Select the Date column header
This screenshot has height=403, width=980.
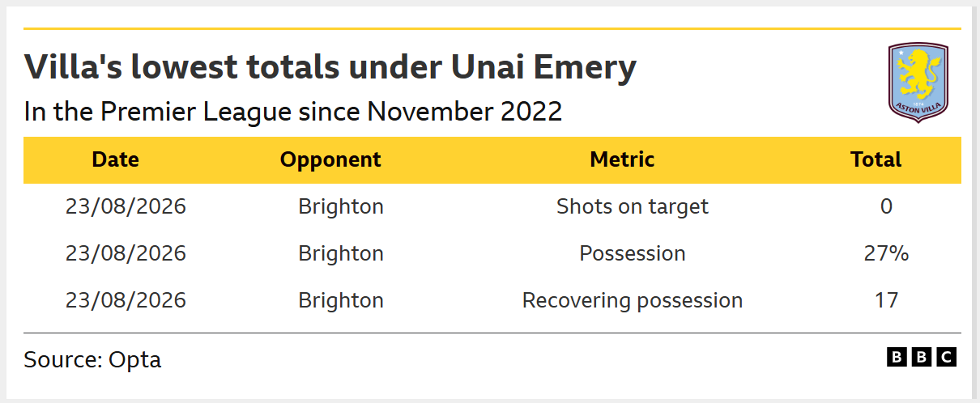[115, 159]
